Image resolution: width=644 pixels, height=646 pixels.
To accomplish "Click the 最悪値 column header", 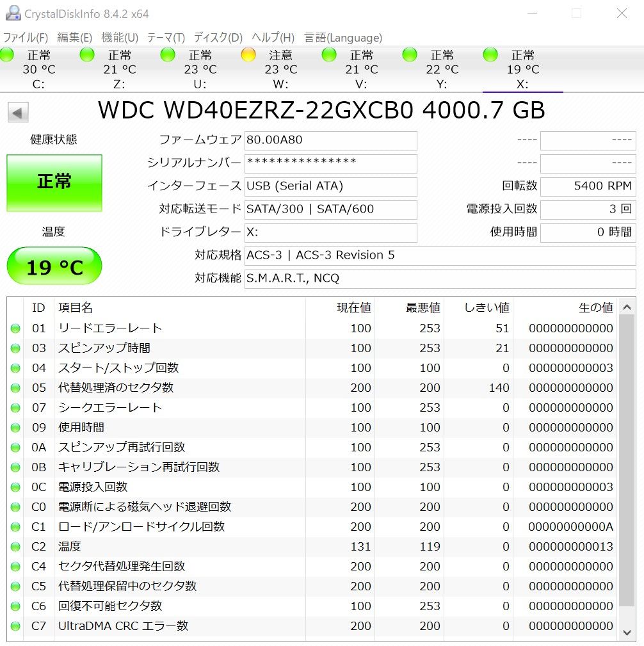I will 410,308.
